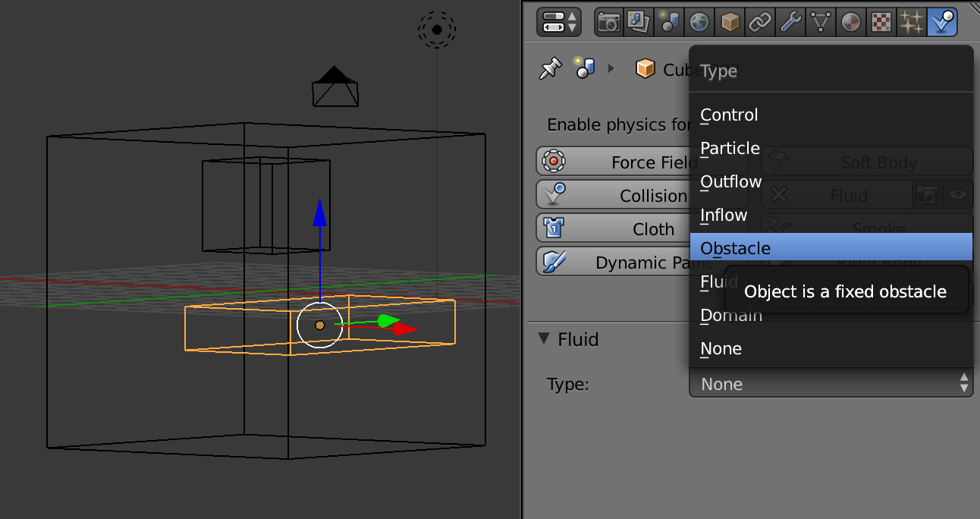Open the Physics properties tab

[942, 22]
